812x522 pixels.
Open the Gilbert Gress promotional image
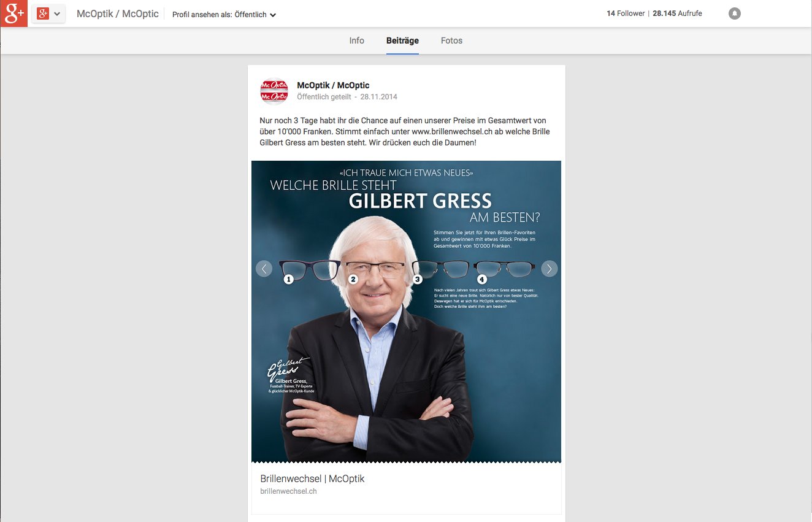(x=406, y=312)
